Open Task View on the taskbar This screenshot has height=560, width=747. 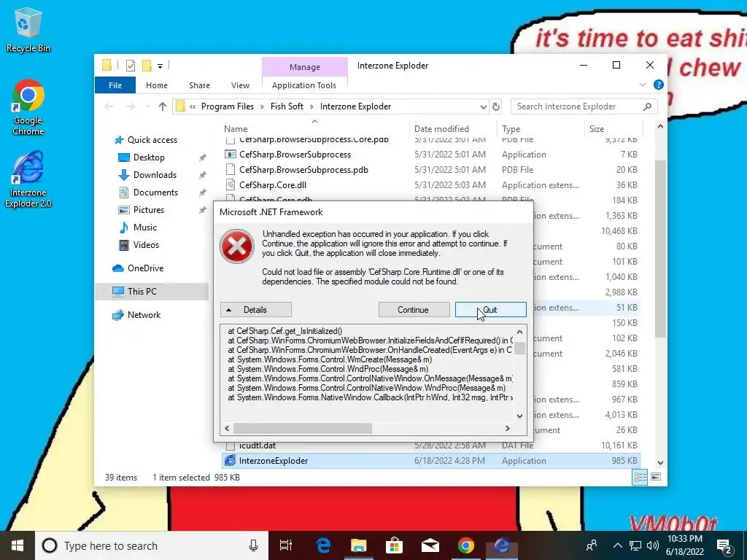tap(286, 545)
